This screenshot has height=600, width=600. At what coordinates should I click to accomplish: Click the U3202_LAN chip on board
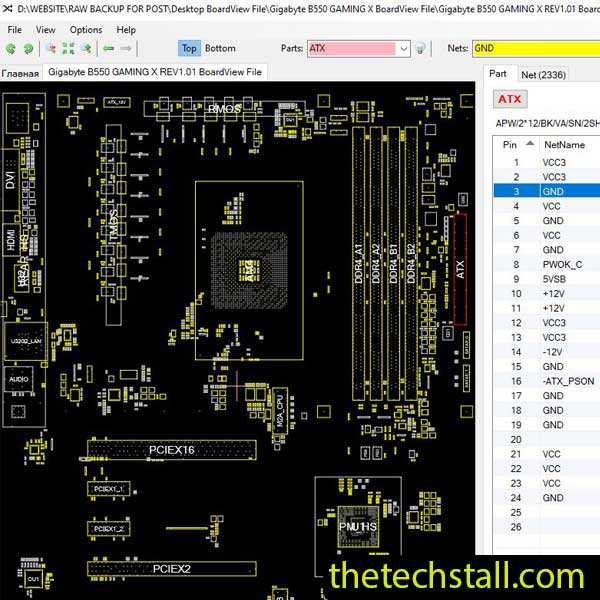(x=26, y=341)
